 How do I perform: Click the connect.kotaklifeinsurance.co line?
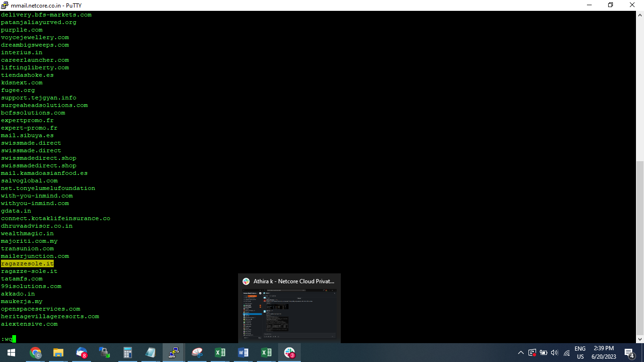(x=56, y=218)
